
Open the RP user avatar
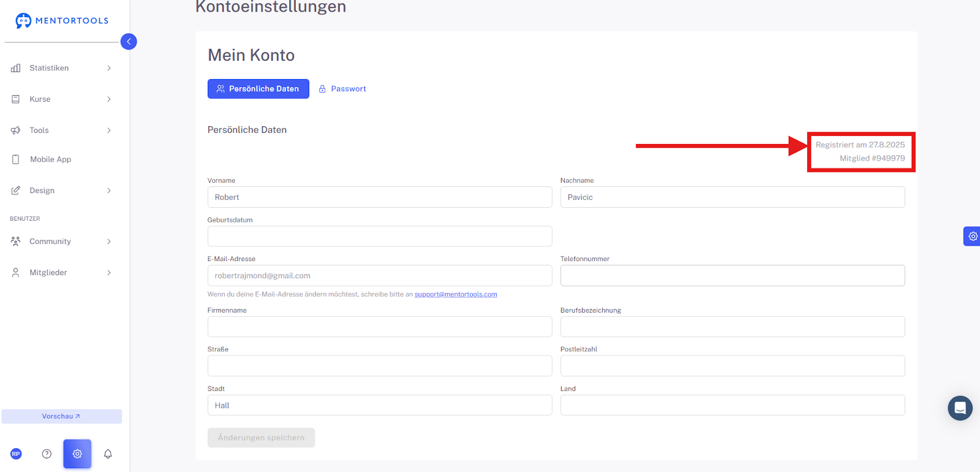[16, 454]
